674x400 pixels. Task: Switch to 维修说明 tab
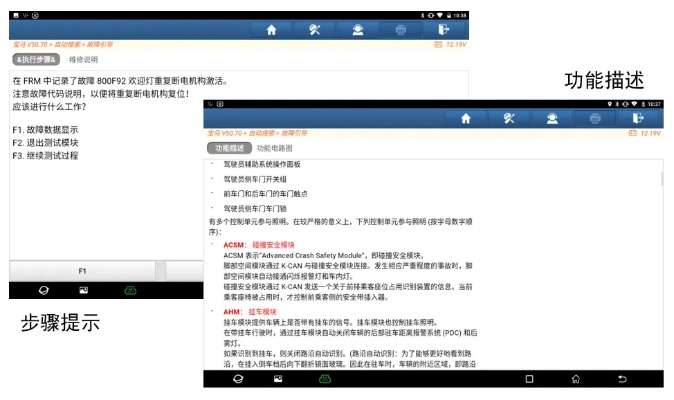[83, 60]
